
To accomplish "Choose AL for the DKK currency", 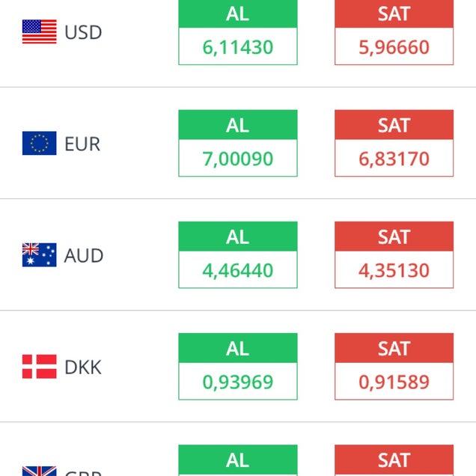I will pyautogui.click(x=238, y=348).
